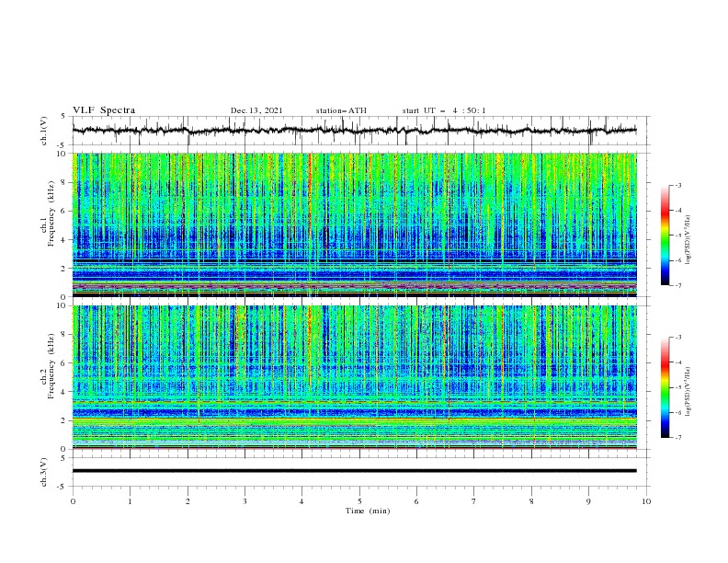Click the ch.3 flat black trace
728x563 pixels.
(x=354, y=471)
